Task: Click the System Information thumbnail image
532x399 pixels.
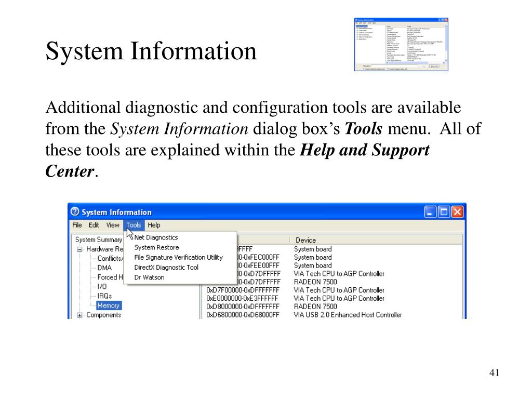Action: click(401, 45)
